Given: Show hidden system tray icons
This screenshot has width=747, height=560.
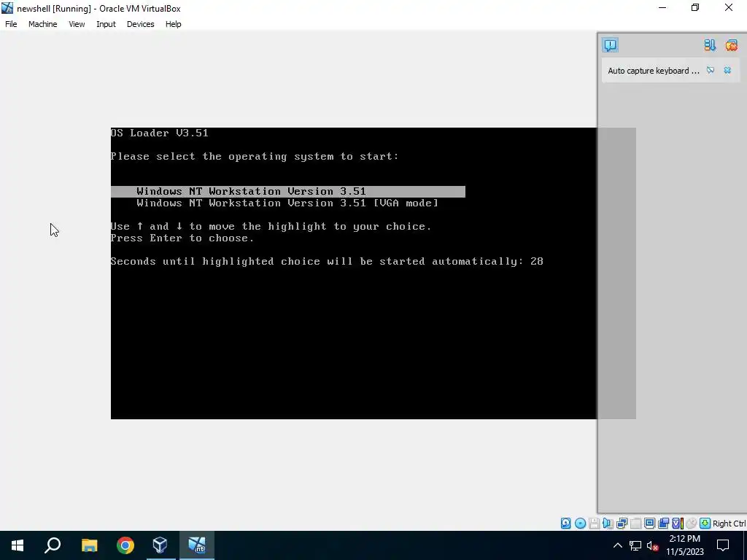Looking at the screenshot, I should (617, 545).
